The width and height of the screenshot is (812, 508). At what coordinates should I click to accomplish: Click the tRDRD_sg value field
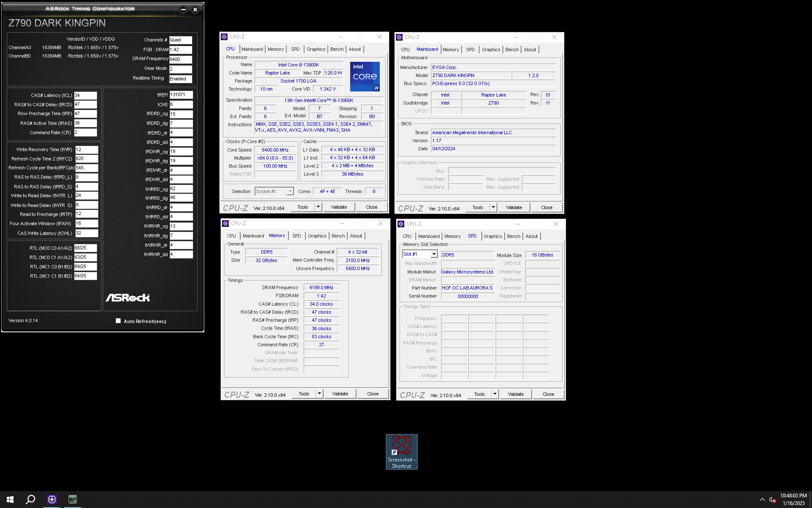click(181, 114)
